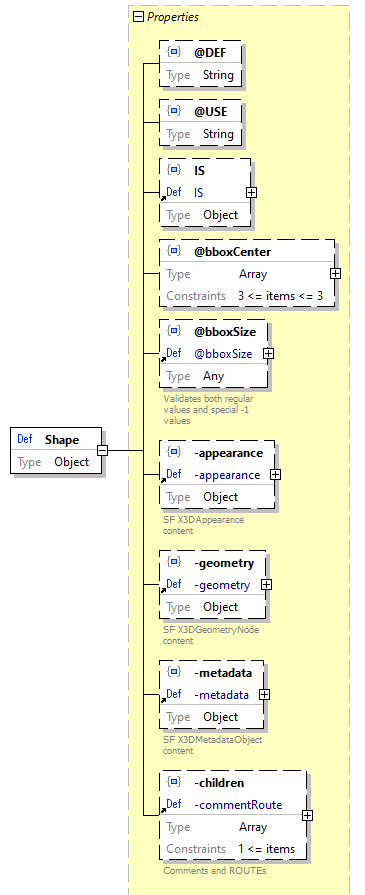Click the property icon beside @DEF

click(174, 52)
